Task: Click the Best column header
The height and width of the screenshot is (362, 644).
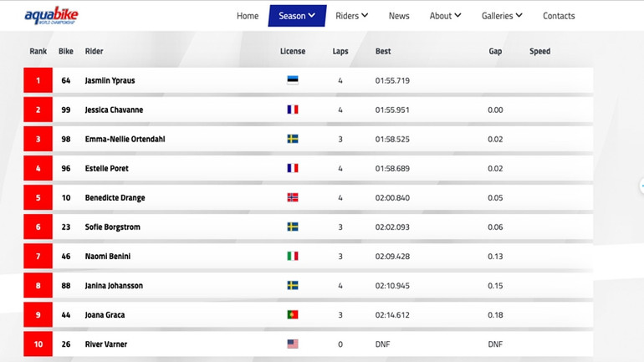Action: point(383,52)
